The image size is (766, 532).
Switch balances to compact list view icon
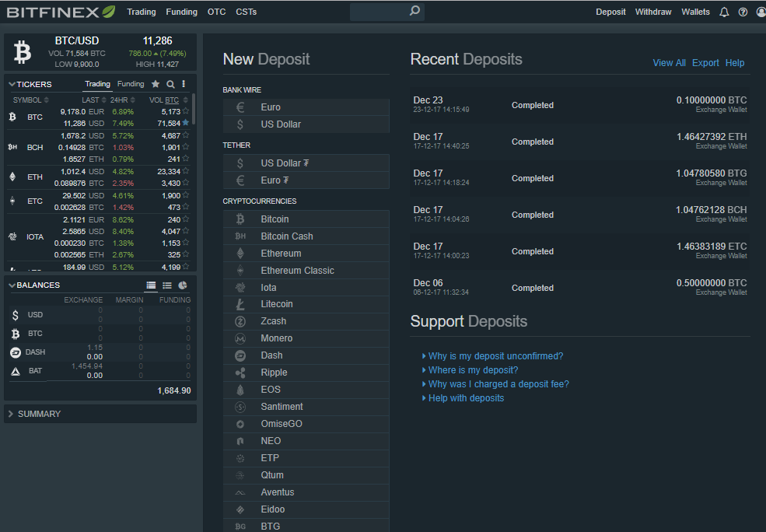(x=167, y=285)
